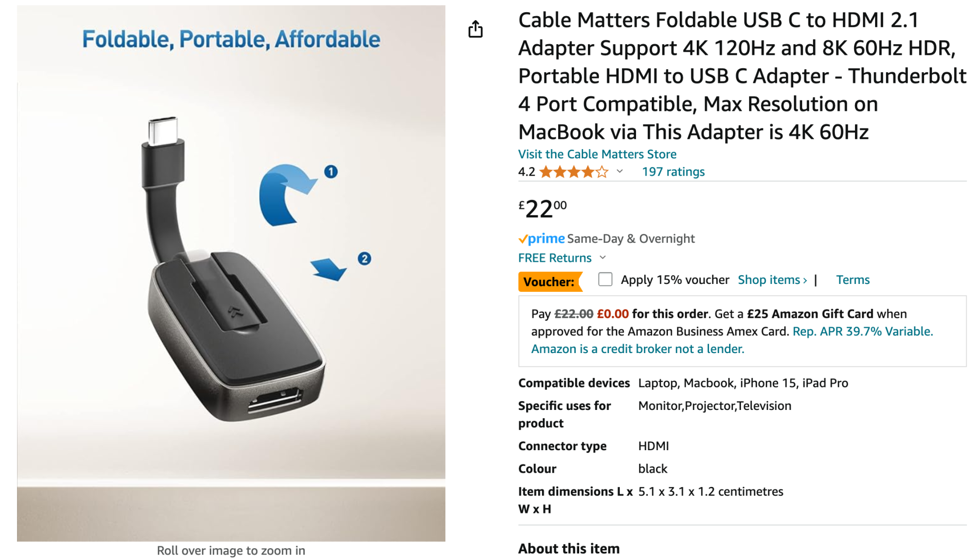This screenshot has width=980, height=560.
Task: Click 'Amazon is a credit broker not a lender'
Action: (637, 349)
